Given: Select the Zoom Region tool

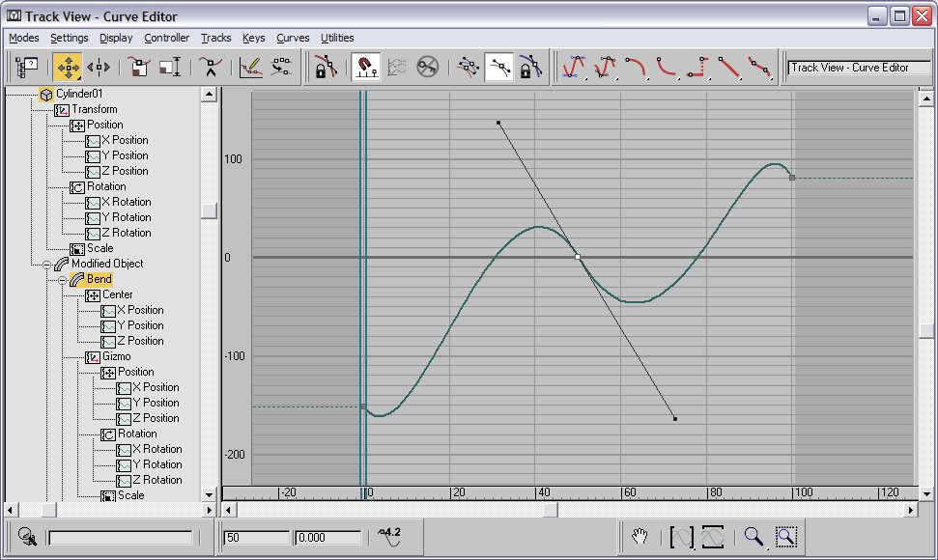Looking at the screenshot, I should pos(786,537).
